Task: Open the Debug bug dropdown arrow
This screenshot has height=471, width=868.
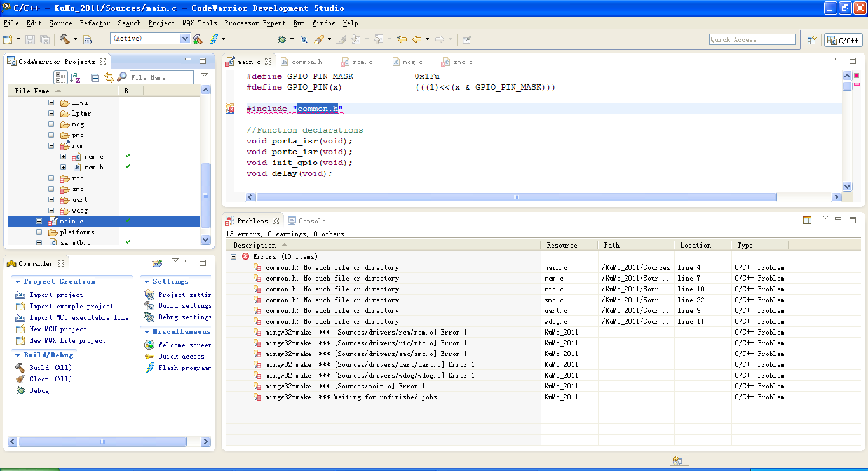Action: (292, 39)
